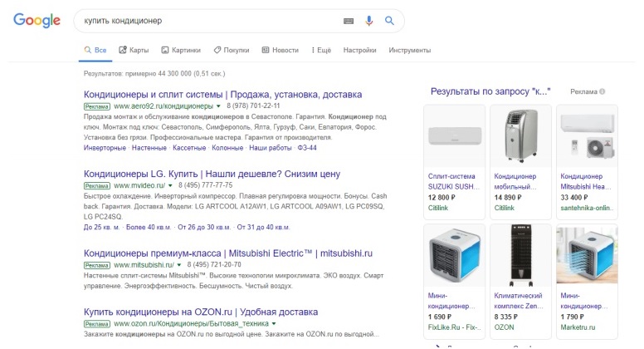Click the Marketru.ru seller name
This screenshot has width=644, height=349.
[x=578, y=327]
